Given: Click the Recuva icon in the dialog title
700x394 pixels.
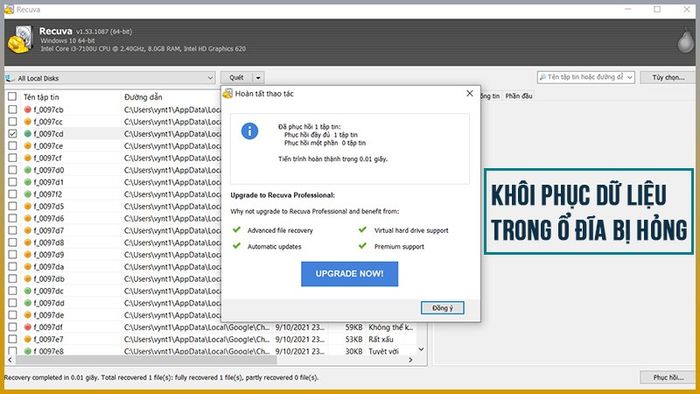Looking at the screenshot, I should pos(228,94).
